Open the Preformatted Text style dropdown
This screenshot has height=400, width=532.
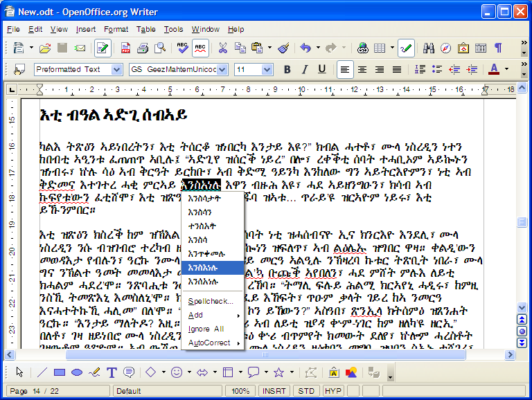click(x=118, y=69)
